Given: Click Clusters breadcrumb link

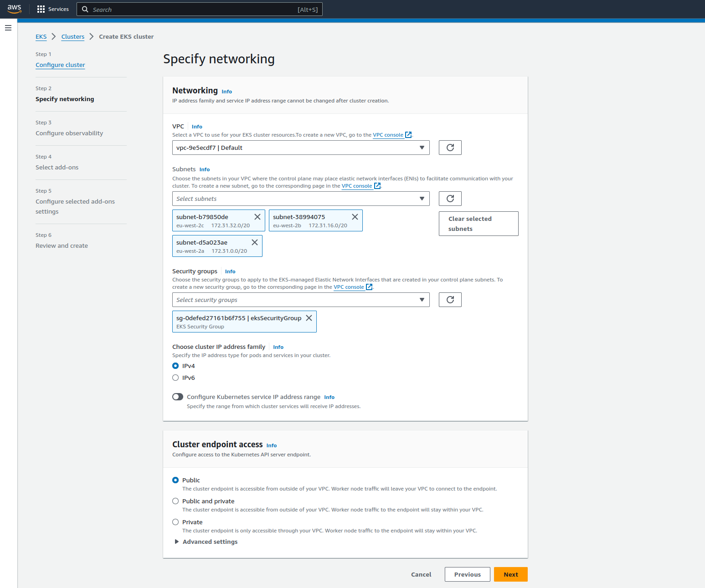Looking at the screenshot, I should [73, 36].
